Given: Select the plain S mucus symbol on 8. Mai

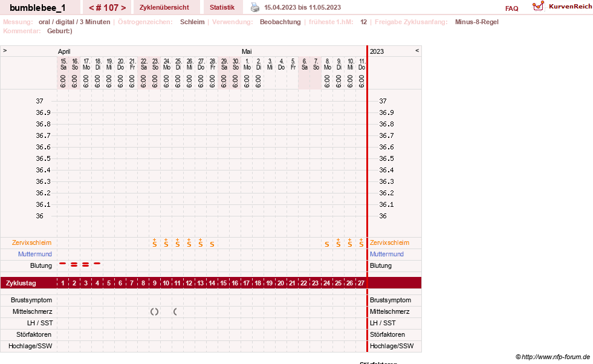Looking at the screenshot, I should (x=327, y=244).
